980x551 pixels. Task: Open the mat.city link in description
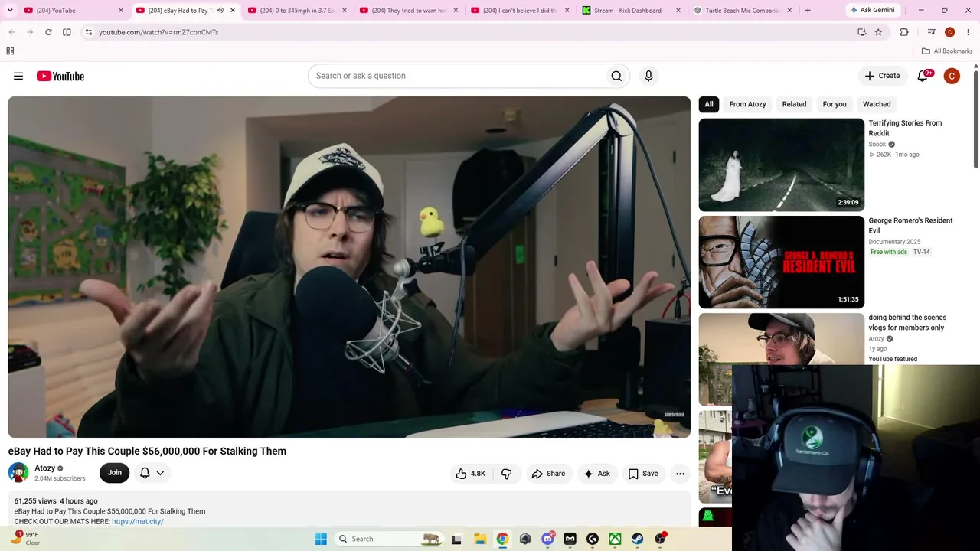pos(138,521)
